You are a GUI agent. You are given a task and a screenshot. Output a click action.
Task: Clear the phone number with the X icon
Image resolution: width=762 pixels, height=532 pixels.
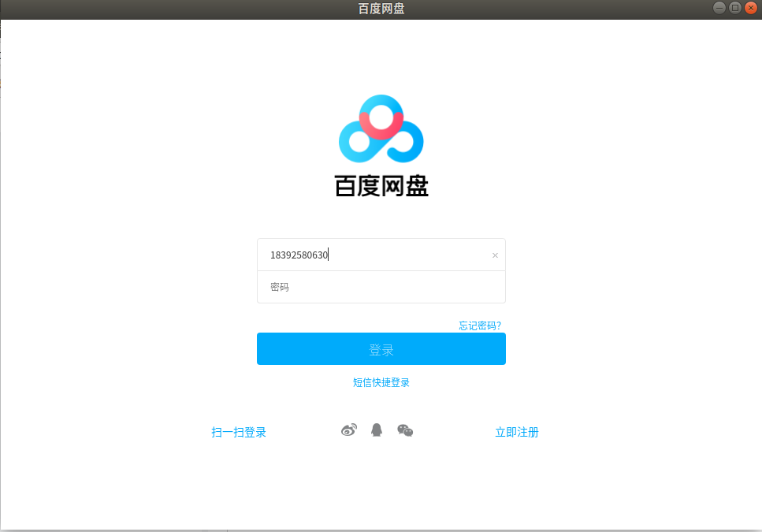(x=495, y=255)
